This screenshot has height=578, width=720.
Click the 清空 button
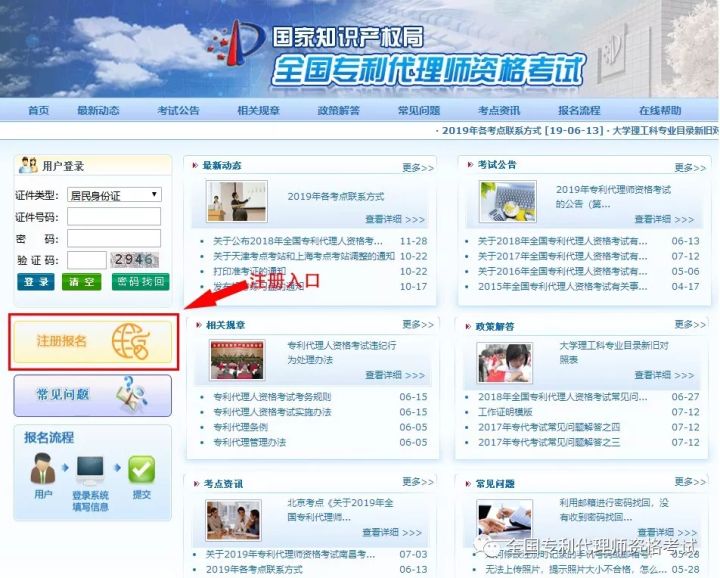81,281
